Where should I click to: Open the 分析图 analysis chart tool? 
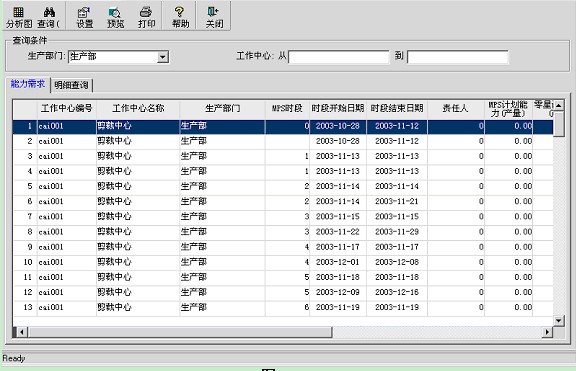pos(19,17)
